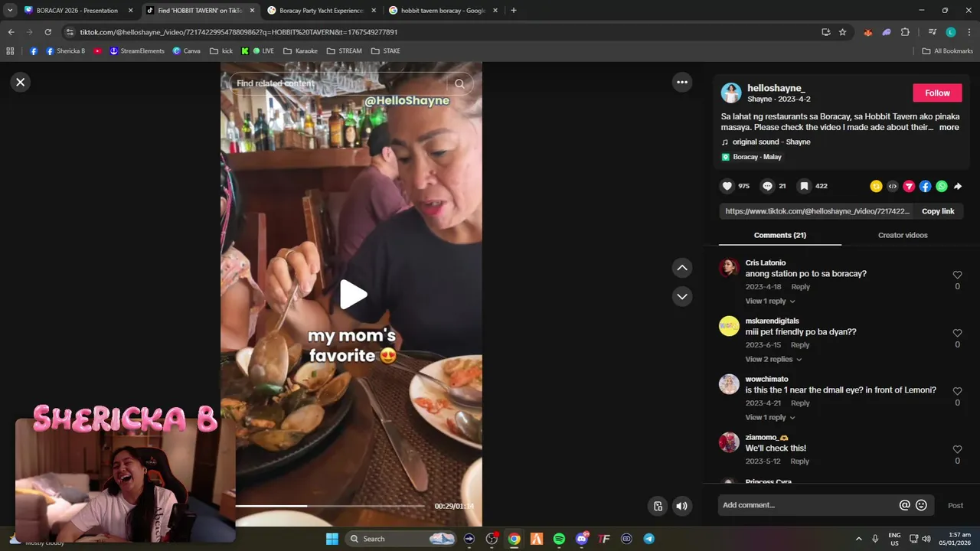Expand description with 'more'
Viewport: 980px width, 551px height.
pos(949,128)
